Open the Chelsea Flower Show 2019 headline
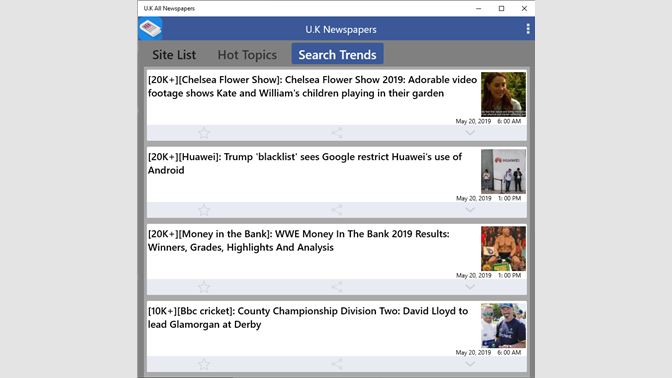This screenshot has width=672, height=378. pyautogui.click(x=312, y=86)
